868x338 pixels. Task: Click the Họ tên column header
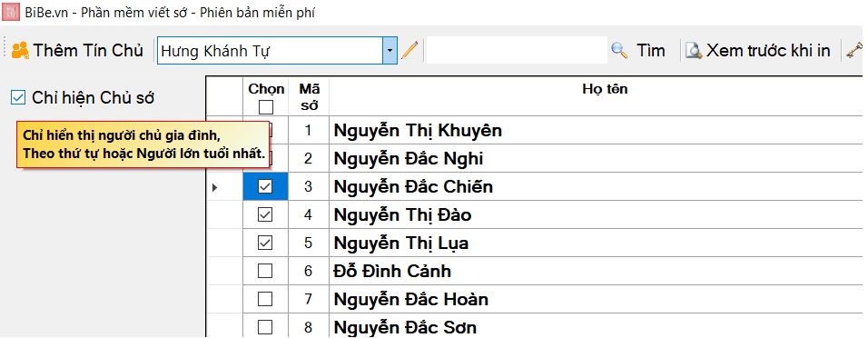point(605,89)
